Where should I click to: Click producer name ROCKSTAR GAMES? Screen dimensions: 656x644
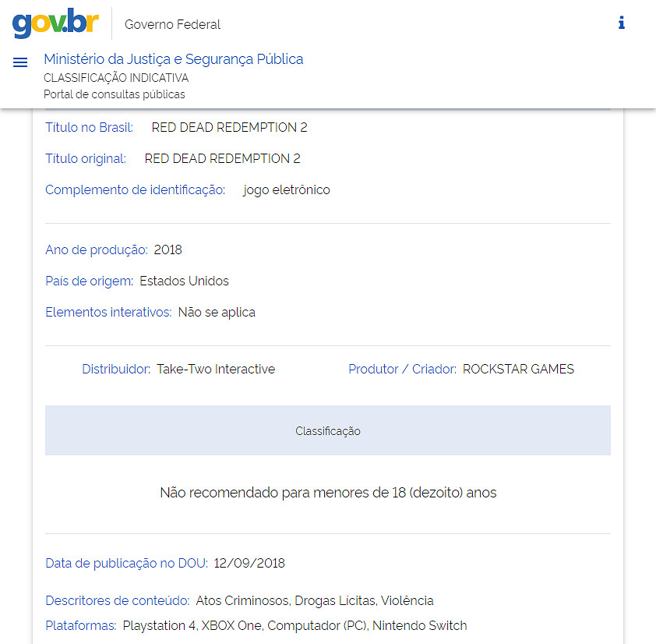coord(518,369)
